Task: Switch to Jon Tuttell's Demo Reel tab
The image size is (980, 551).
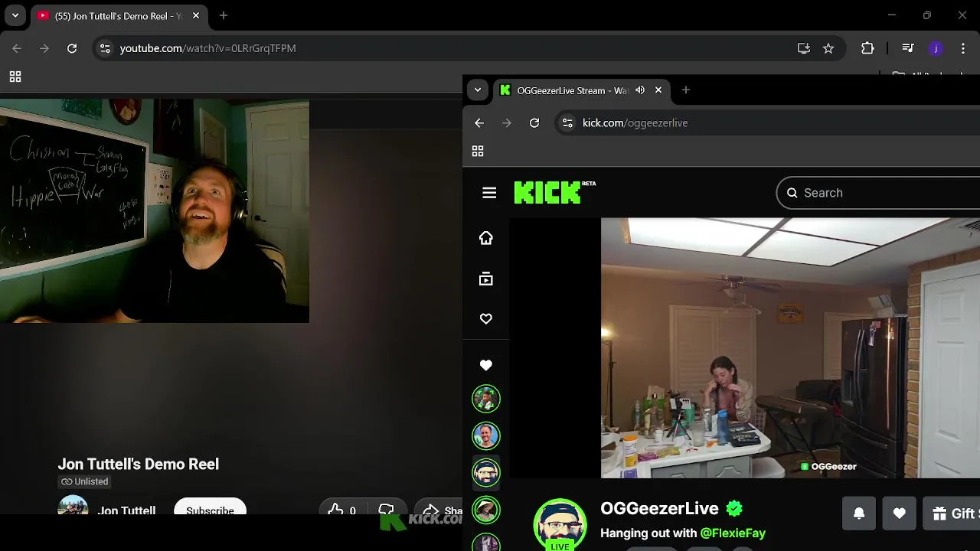Action: click(x=119, y=15)
